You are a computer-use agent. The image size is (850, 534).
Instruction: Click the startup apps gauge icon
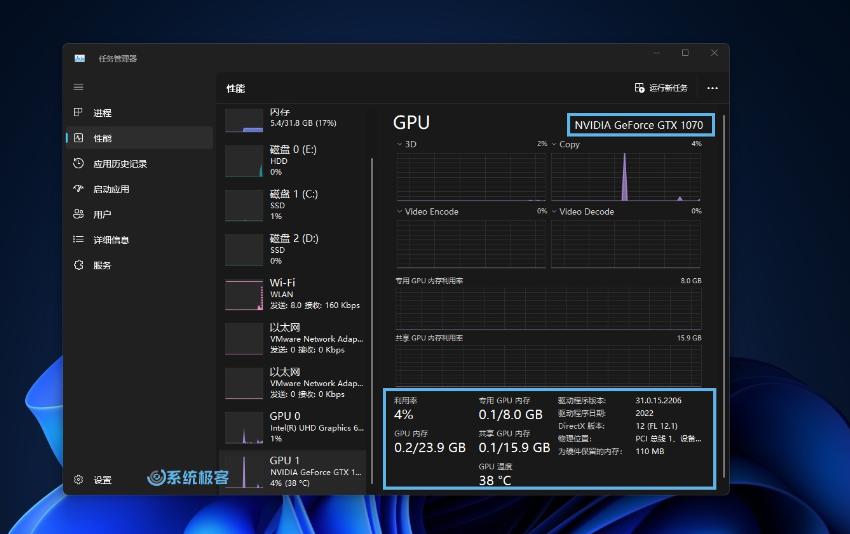coord(79,188)
